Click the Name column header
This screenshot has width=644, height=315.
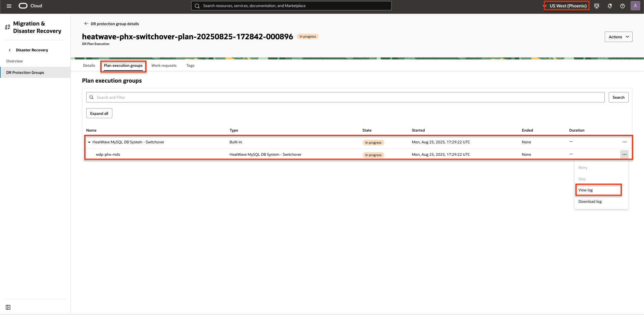point(91,130)
